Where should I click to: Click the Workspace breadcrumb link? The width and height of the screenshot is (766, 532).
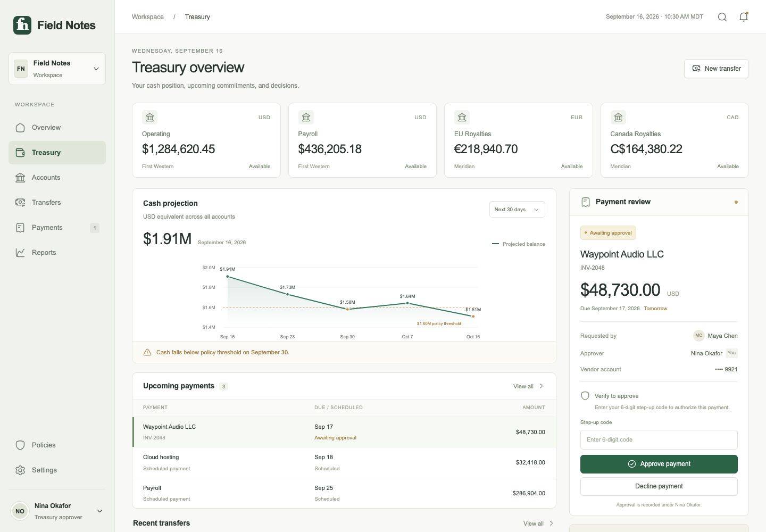148,17
